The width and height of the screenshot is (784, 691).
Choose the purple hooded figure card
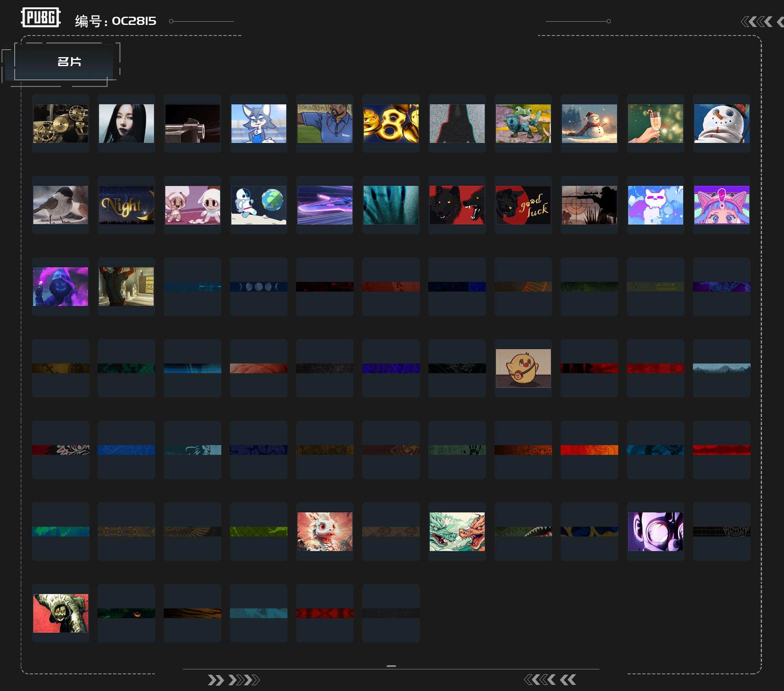60,287
